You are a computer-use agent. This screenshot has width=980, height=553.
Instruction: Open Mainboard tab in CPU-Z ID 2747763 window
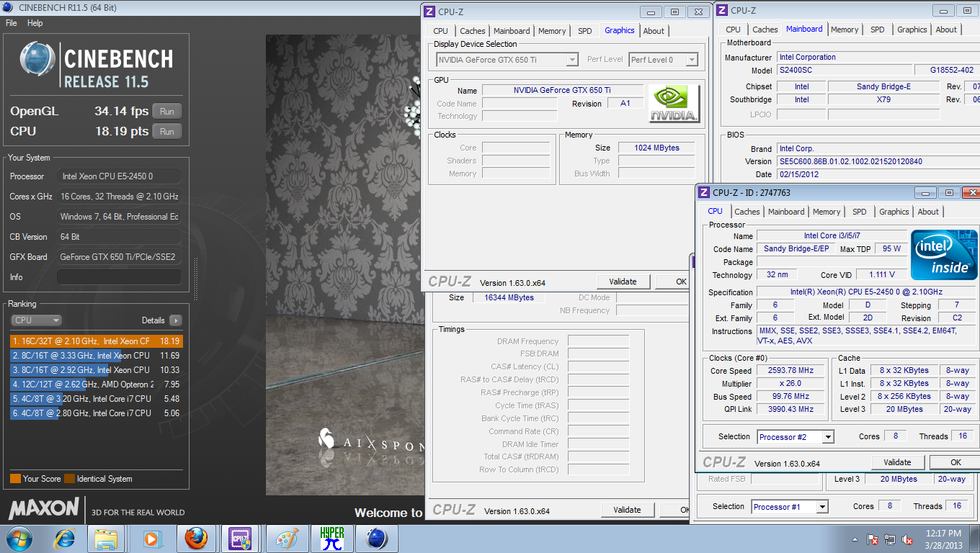click(x=786, y=212)
